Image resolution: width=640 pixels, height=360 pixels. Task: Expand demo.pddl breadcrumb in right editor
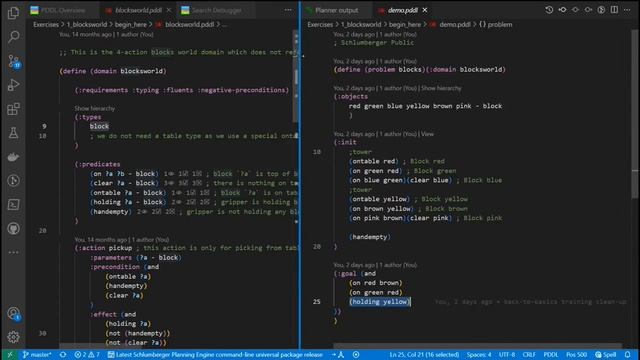click(x=450, y=24)
